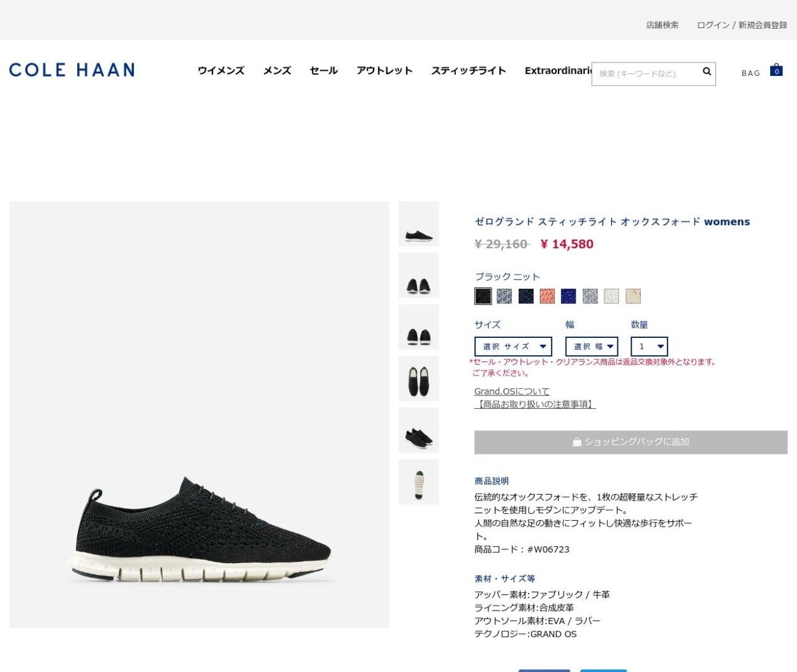The width and height of the screenshot is (797, 672).
Task: Open the 数量 quantity dropdown
Action: (x=649, y=346)
